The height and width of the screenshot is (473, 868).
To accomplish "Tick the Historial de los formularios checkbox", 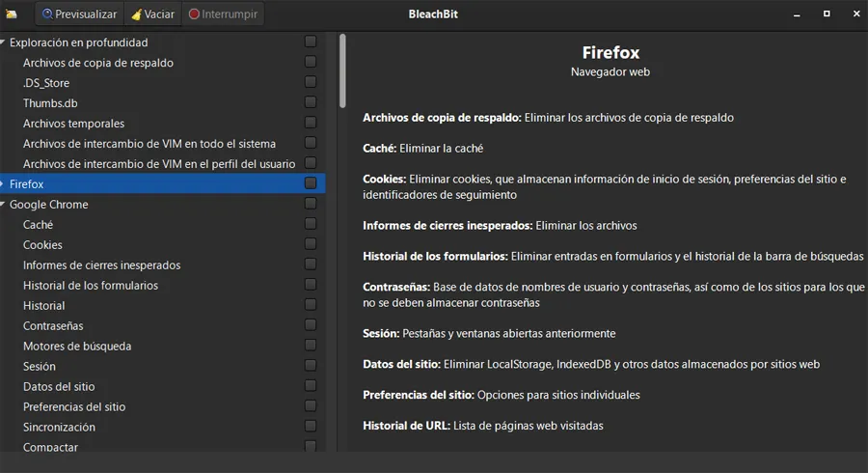I will pos(311,284).
